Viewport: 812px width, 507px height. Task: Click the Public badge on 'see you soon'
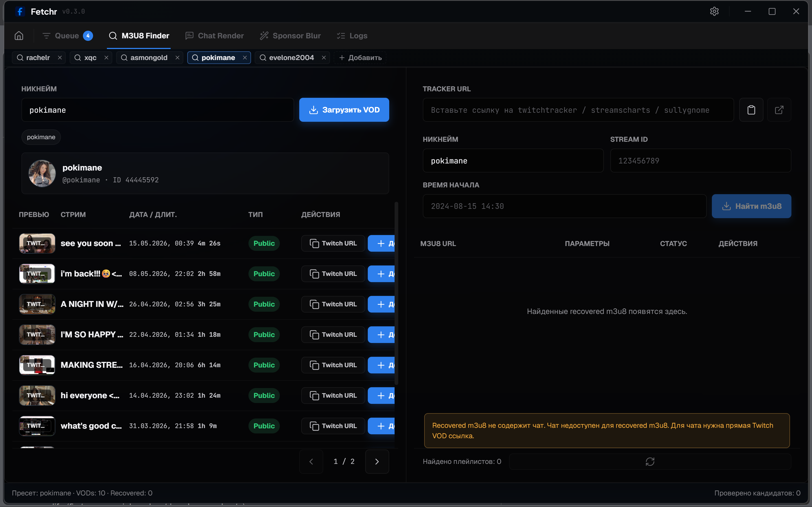(264, 243)
